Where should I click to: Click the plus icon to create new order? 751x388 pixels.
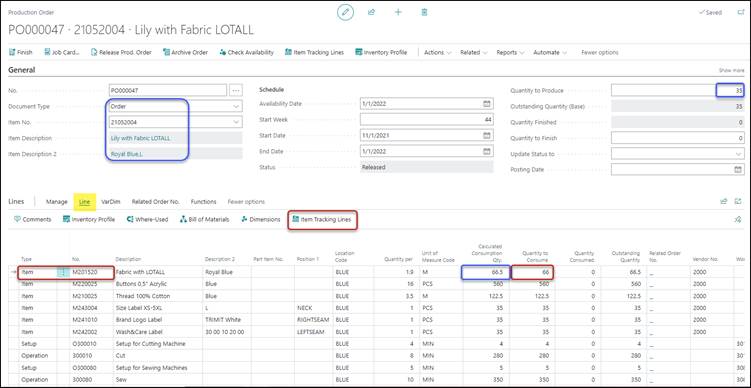coord(398,12)
